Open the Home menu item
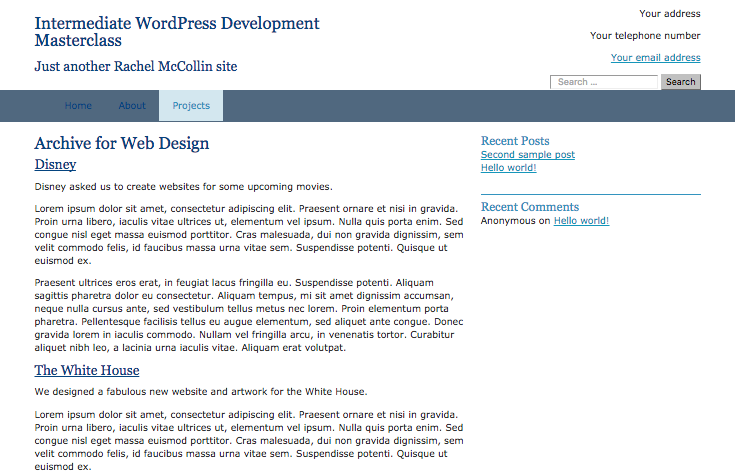Image resolution: width=735 pixels, height=476 pixels. click(x=78, y=106)
